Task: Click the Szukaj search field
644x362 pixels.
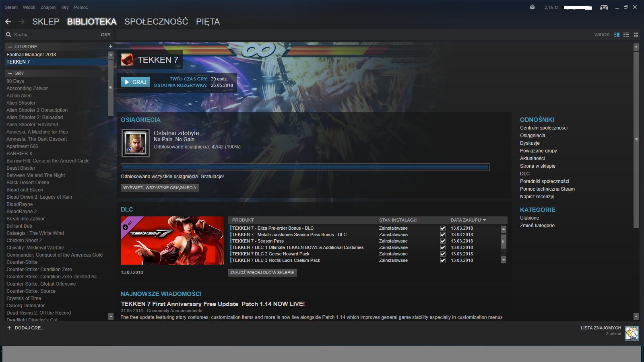Action: pos(56,35)
